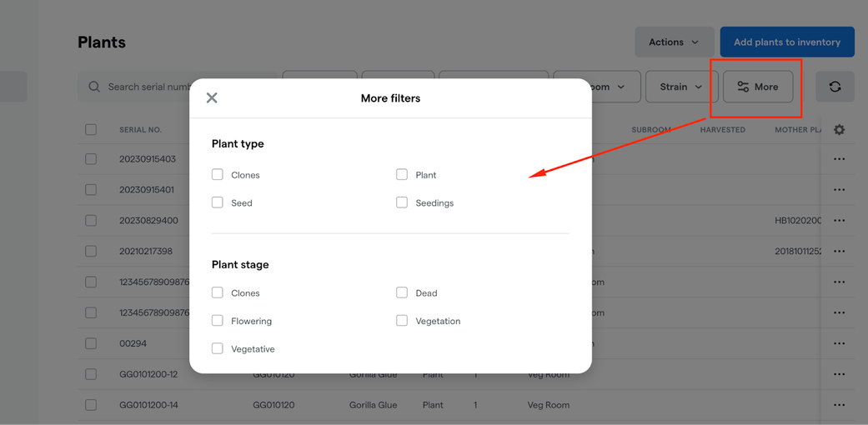
Task: Open row menu for serial 20210217398
Action: click(x=839, y=251)
